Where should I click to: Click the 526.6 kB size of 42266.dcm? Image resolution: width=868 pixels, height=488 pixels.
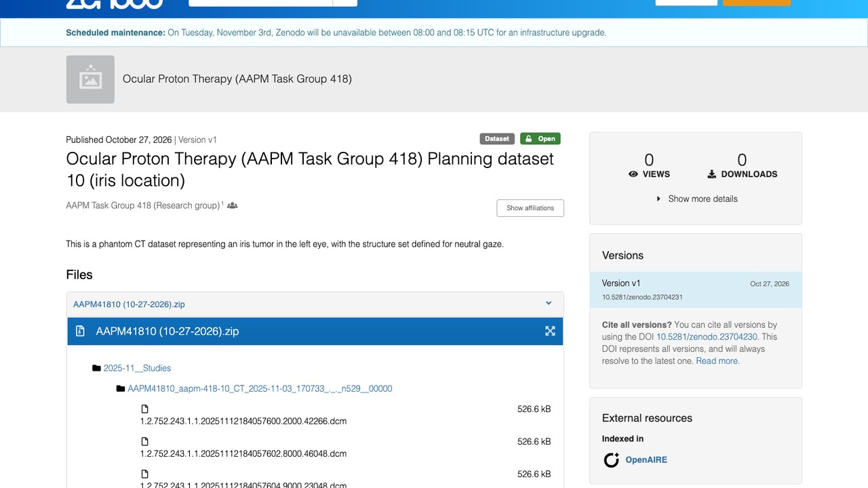[534, 409]
